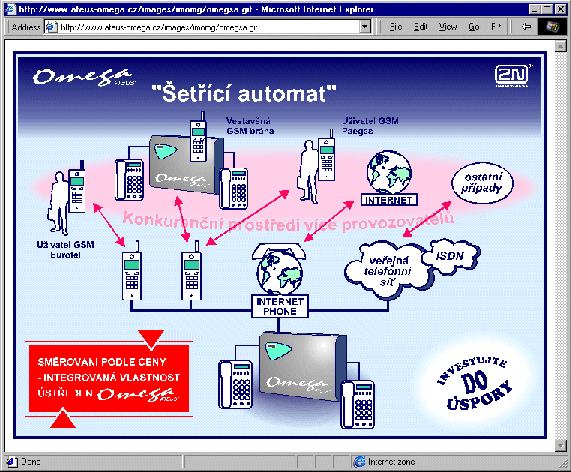Viewport: 571px width, 472px height.
Task: Open the View menu
Action: [448, 27]
